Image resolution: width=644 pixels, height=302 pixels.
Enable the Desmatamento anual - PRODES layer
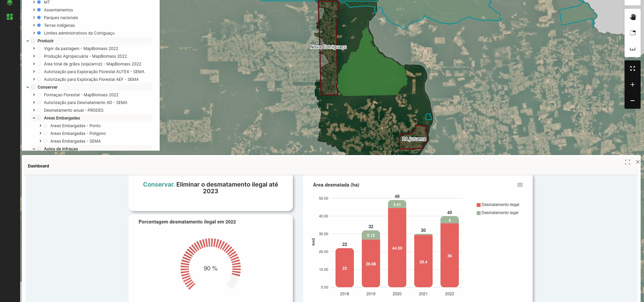(x=39, y=110)
